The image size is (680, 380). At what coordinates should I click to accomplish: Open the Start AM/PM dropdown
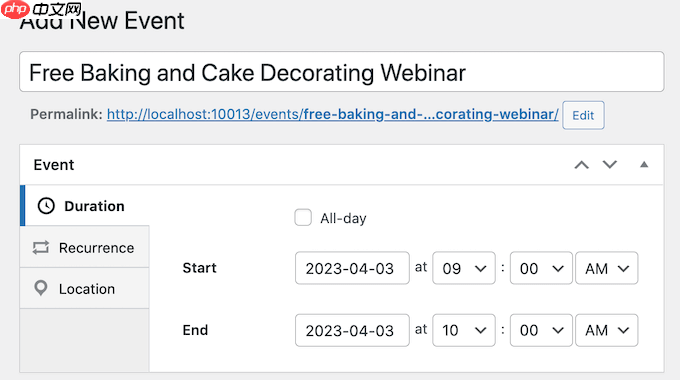[x=607, y=268]
